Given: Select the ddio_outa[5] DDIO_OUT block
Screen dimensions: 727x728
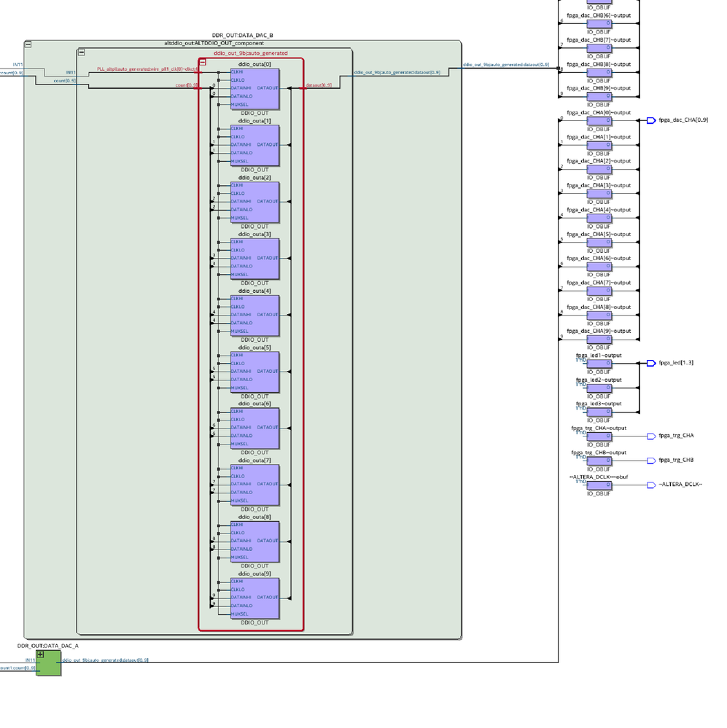Looking at the screenshot, I should click(255, 372).
